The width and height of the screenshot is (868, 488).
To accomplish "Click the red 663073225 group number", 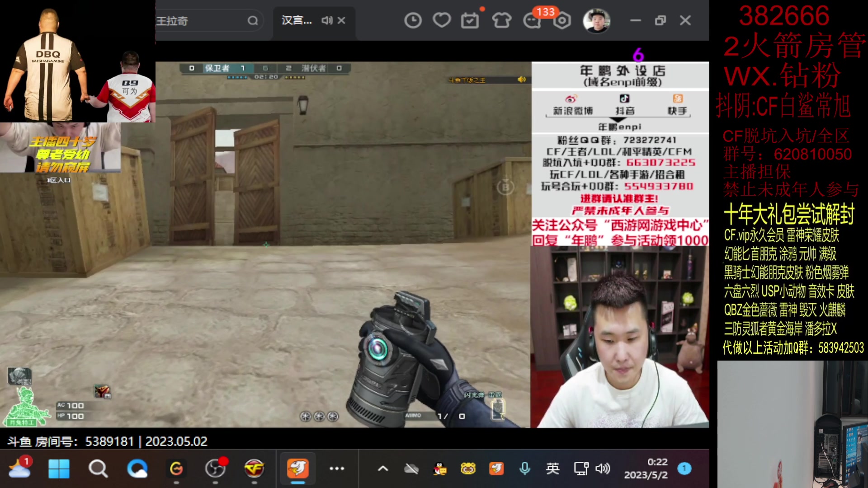I will pyautogui.click(x=660, y=163).
